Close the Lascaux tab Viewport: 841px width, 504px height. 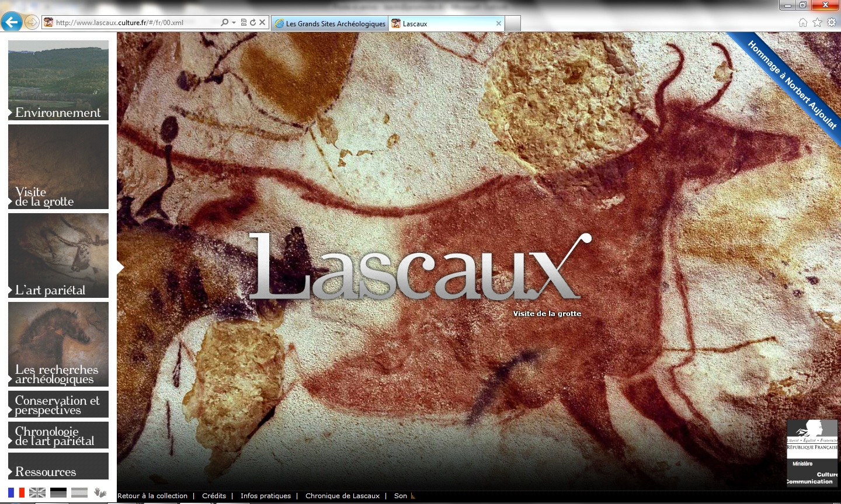point(499,23)
